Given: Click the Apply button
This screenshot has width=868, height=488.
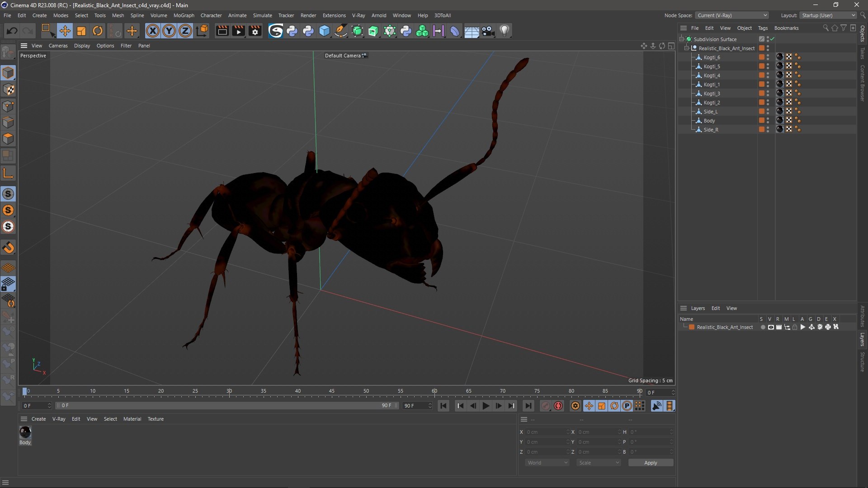Looking at the screenshot, I should click(x=651, y=463).
